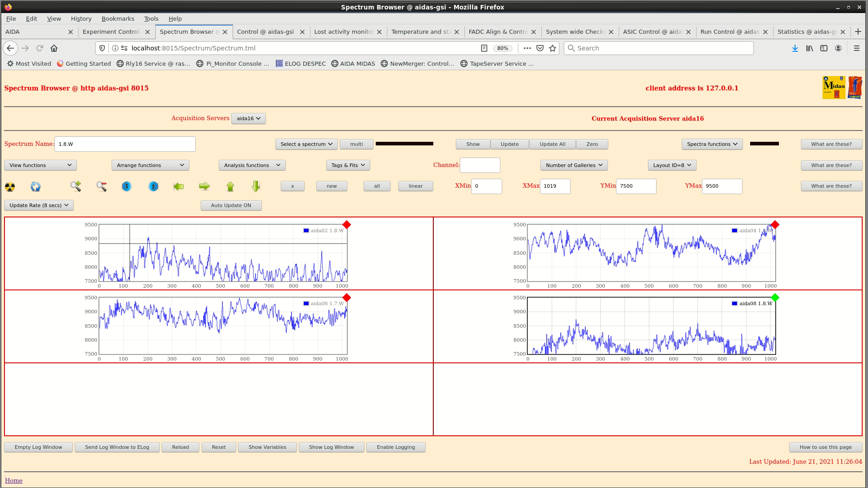
Task: Open the Acquisition Servers aida16 dropdown
Action: coord(248,118)
